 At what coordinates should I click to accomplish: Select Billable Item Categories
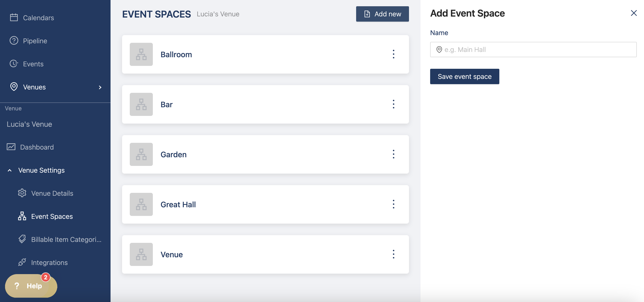66,239
